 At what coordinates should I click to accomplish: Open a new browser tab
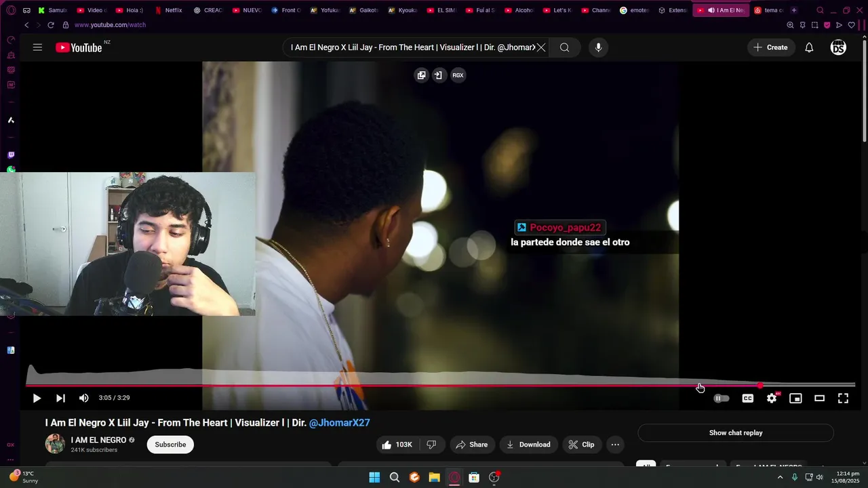[x=794, y=10]
